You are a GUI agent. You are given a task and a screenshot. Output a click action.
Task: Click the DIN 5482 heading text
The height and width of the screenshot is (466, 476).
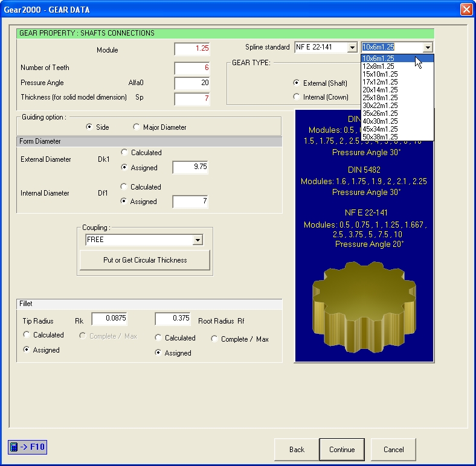point(364,170)
